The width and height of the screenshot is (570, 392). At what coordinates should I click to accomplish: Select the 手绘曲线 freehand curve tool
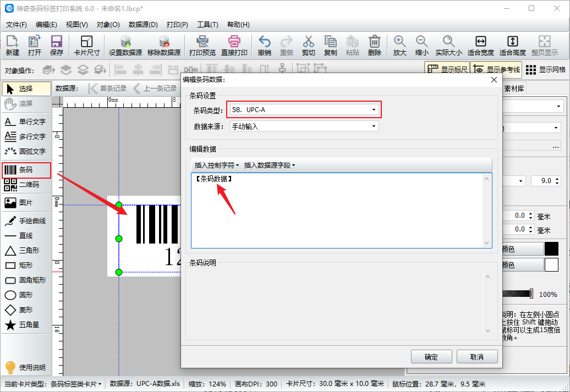26,221
